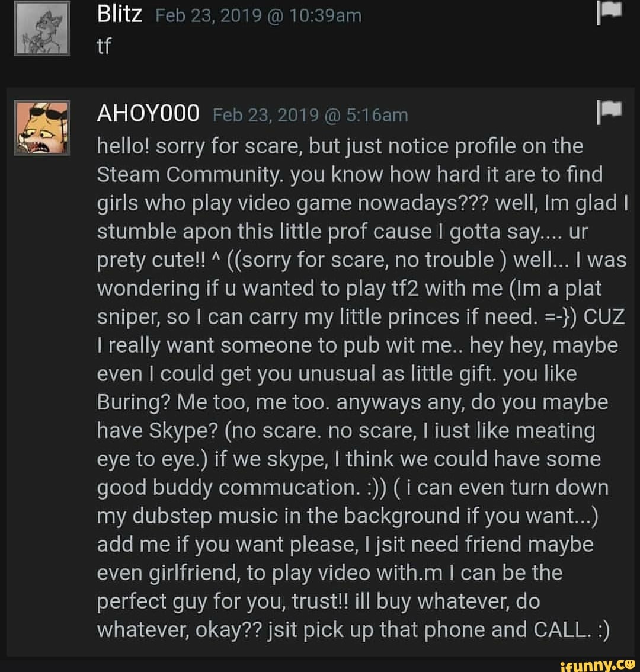Visit the AHOY000 username profile

[148, 114]
